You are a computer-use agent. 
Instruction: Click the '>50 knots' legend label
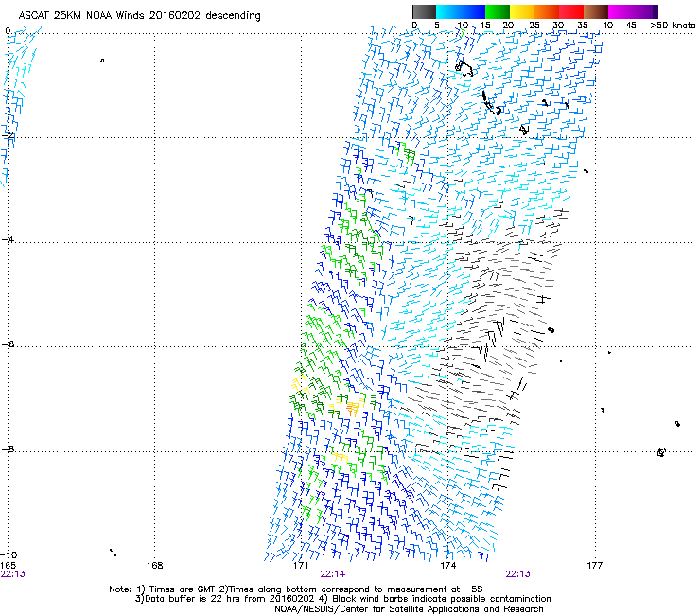673,25
